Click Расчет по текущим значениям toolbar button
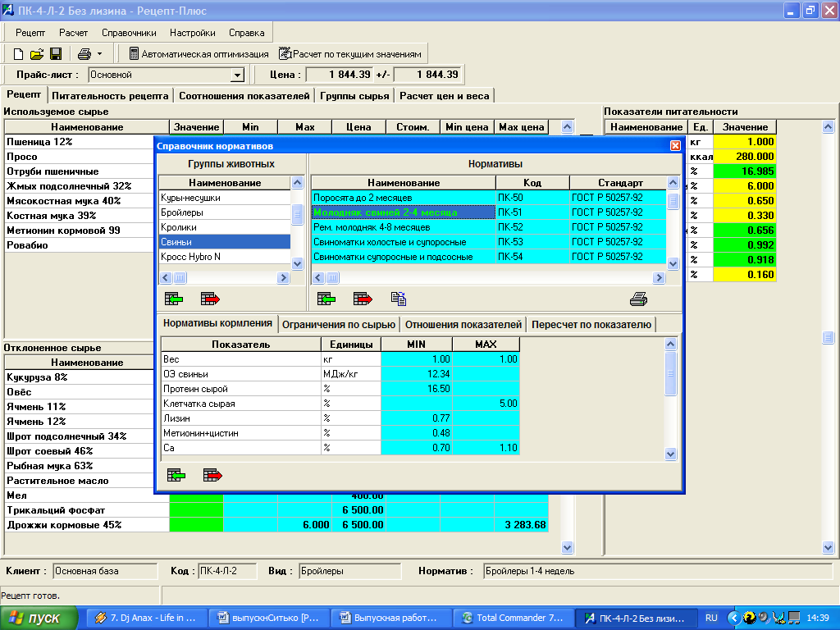Screen dimensions: 840x630 (x=350, y=54)
